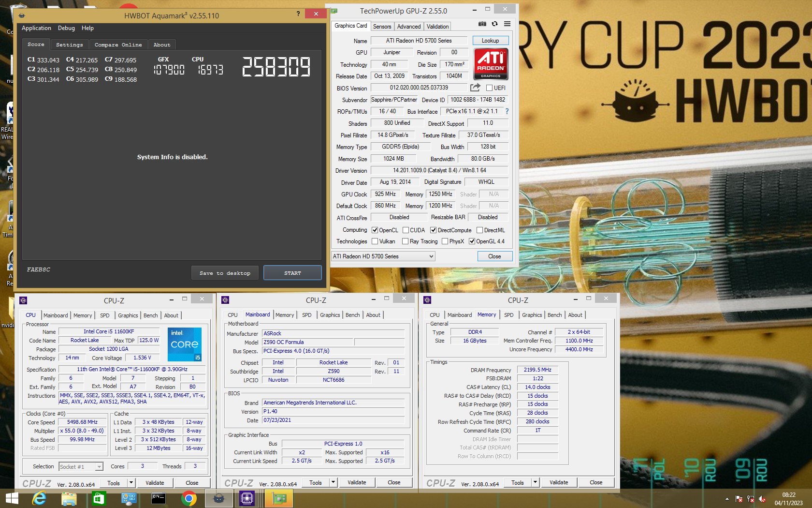Click Validate in the Memory CPU-Z window
The height and width of the screenshot is (508, 812).
click(559, 483)
